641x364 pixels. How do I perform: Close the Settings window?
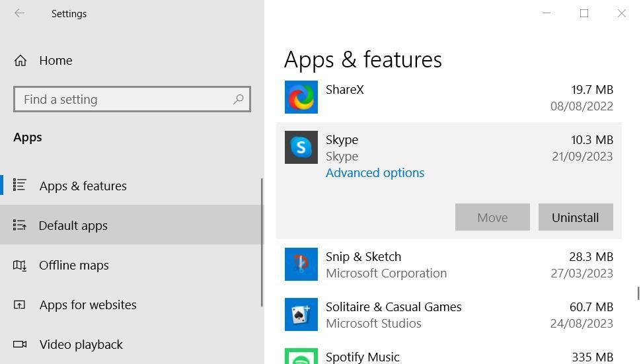tap(622, 13)
